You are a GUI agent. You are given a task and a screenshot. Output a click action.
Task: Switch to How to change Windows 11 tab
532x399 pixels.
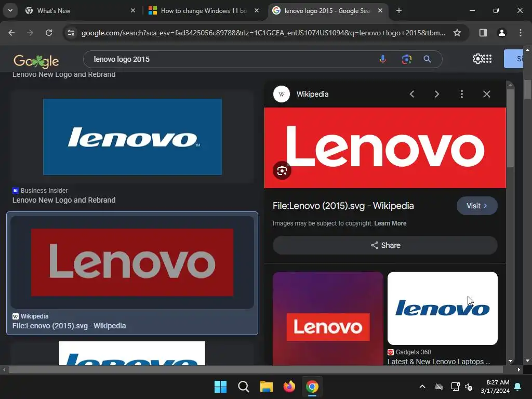click(x=204, y=11)
